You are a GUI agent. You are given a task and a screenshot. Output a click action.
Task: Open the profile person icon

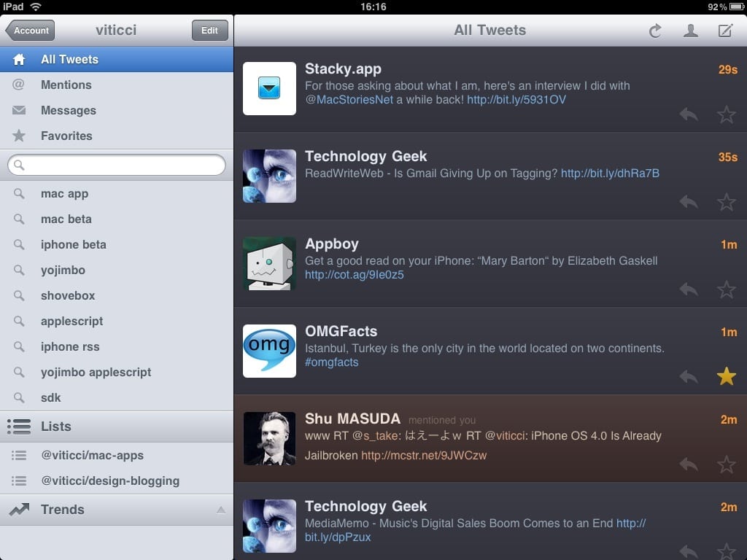coord(690,31)
